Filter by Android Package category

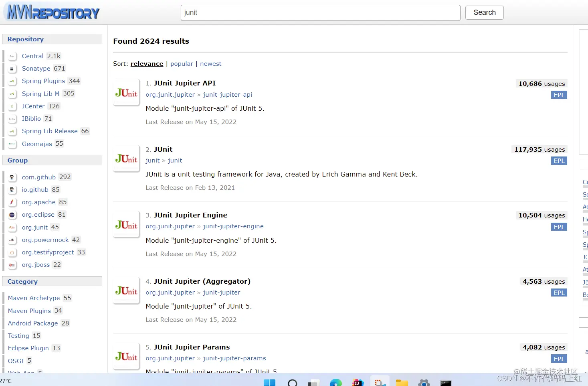pyautogui.click(x=33, y=323)
